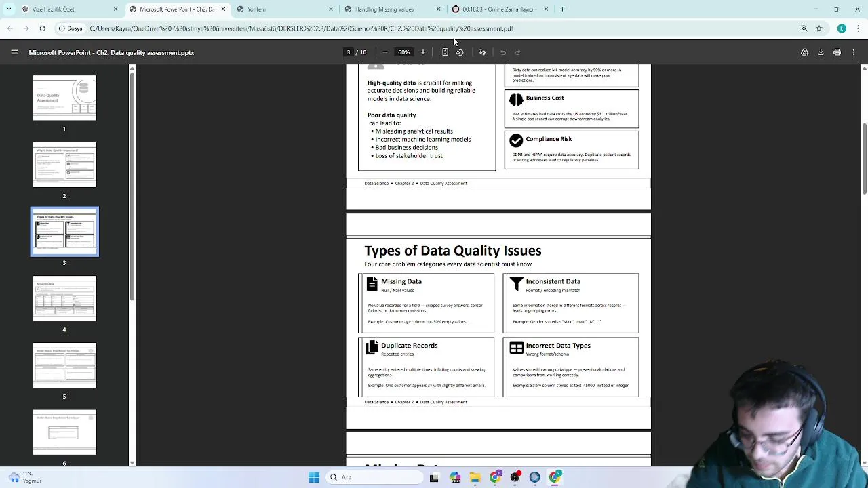Close the Handling Missing Values tab
Image resolution: width=868 pixels, height=488 pixels.
pos(438,9)
